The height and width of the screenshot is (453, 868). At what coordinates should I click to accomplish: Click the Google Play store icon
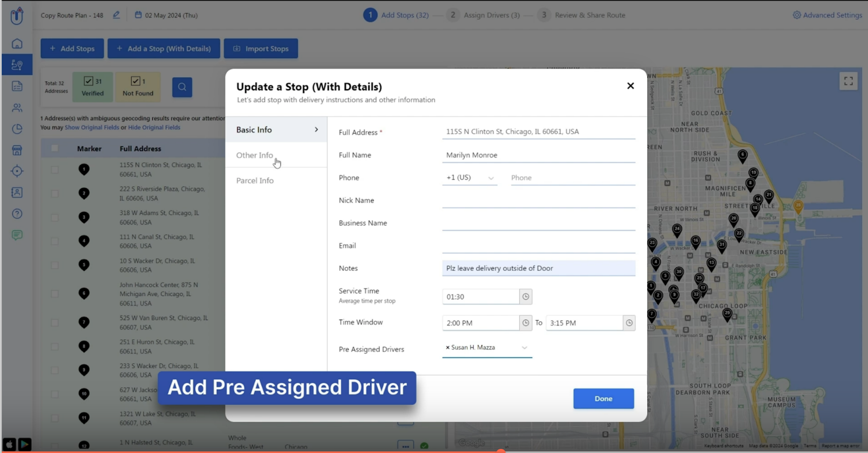[25, 444]
